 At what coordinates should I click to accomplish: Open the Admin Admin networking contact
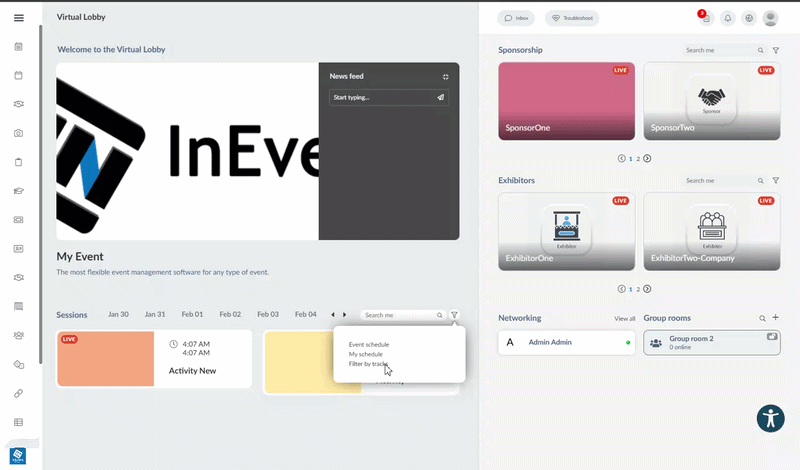(566, 342)
